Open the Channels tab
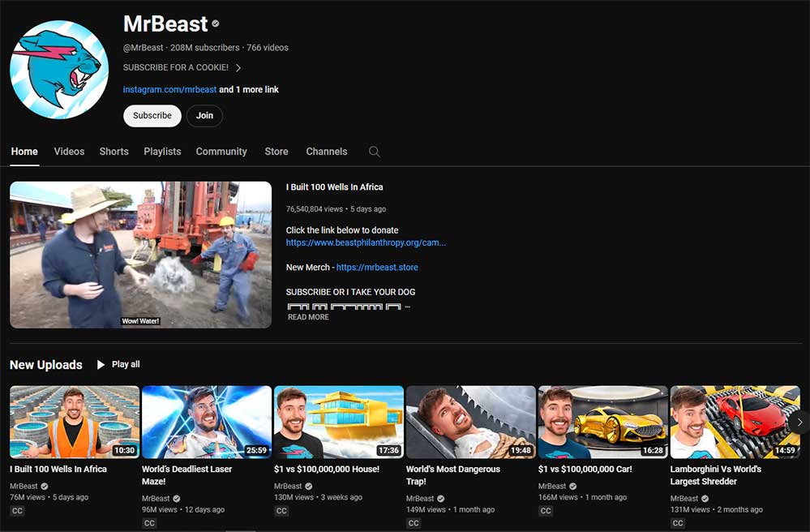Screen dimensions: 810x532 pos(327,152)
